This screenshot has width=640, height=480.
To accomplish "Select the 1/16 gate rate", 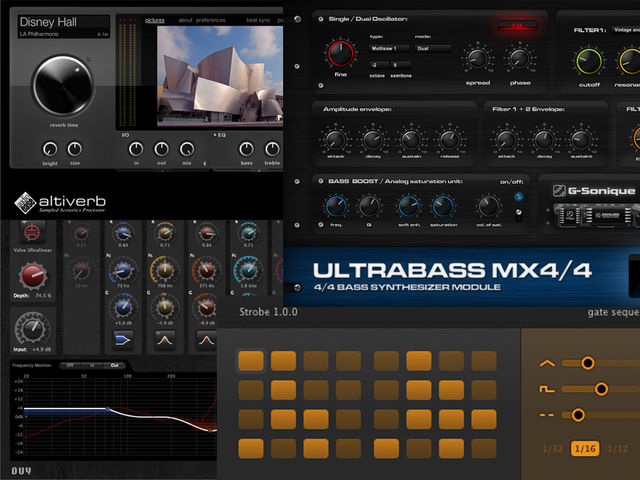I will pos(585,449).
